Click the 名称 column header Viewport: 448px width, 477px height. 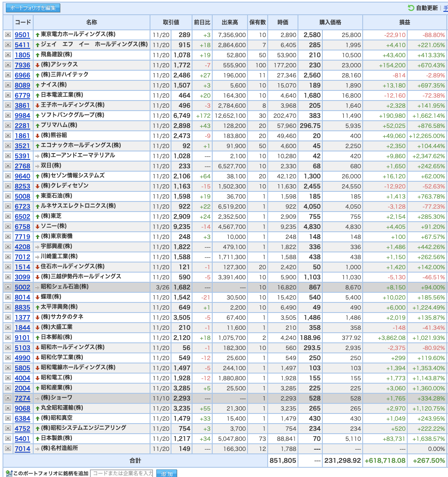point(92,22)
